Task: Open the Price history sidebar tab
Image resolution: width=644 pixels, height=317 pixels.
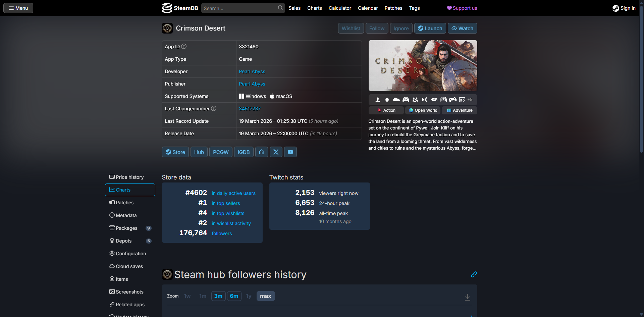Action: (130, 177)
